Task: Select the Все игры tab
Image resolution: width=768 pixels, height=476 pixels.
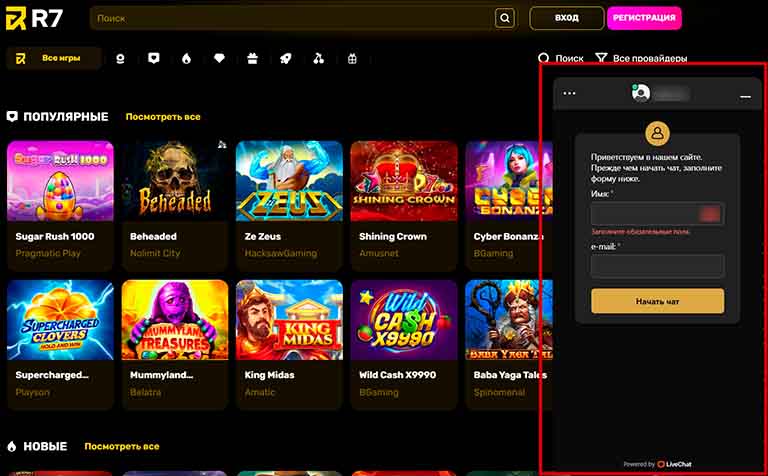Action: coord(54,59)
